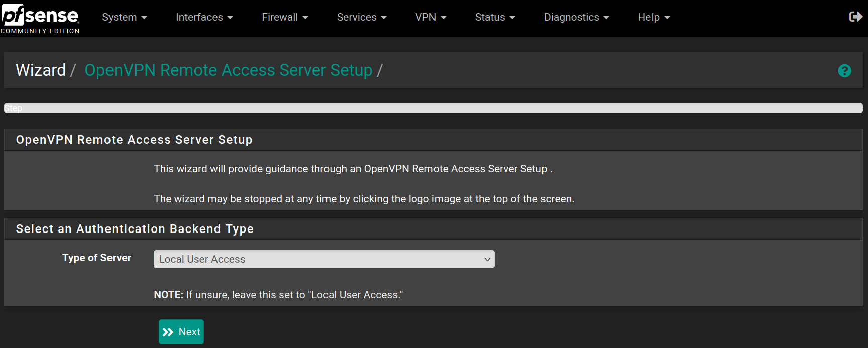Open the System menu

click(125, 17)
